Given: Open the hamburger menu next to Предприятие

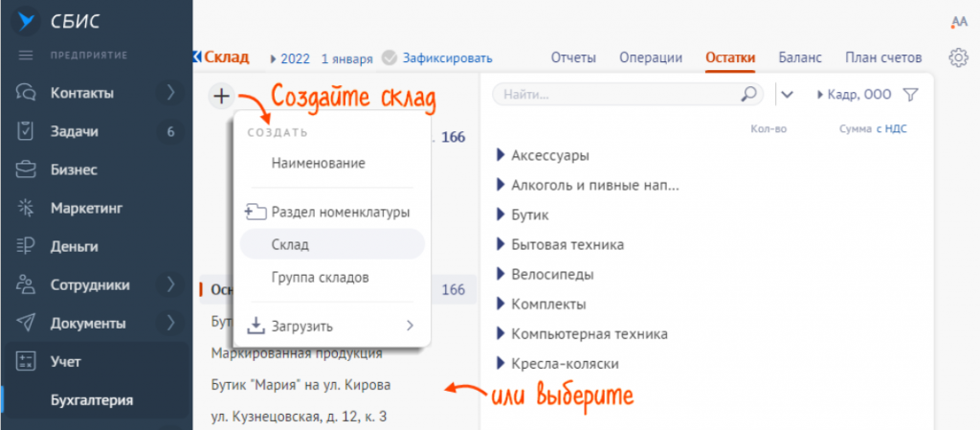Looking at the screenshot, I should [26, 56].
